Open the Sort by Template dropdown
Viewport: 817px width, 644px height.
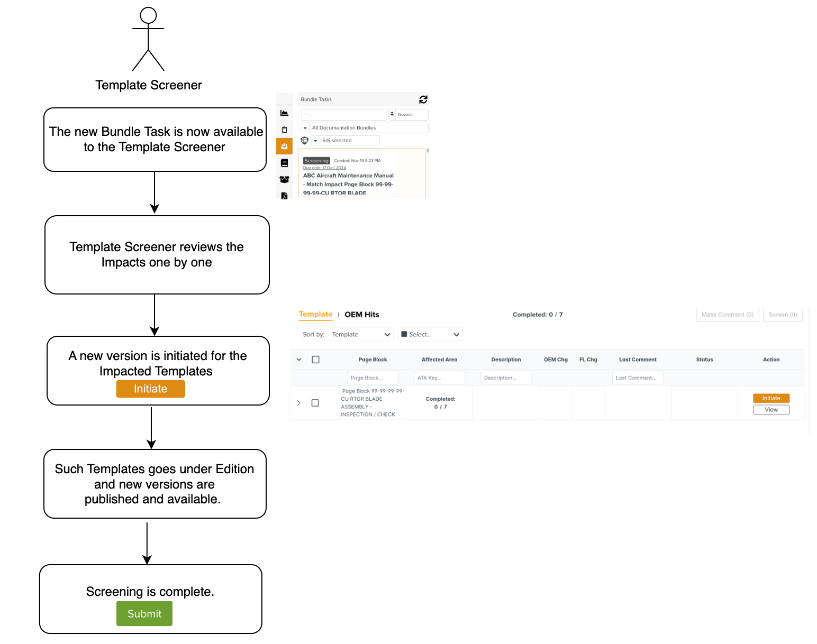(361, 335)
